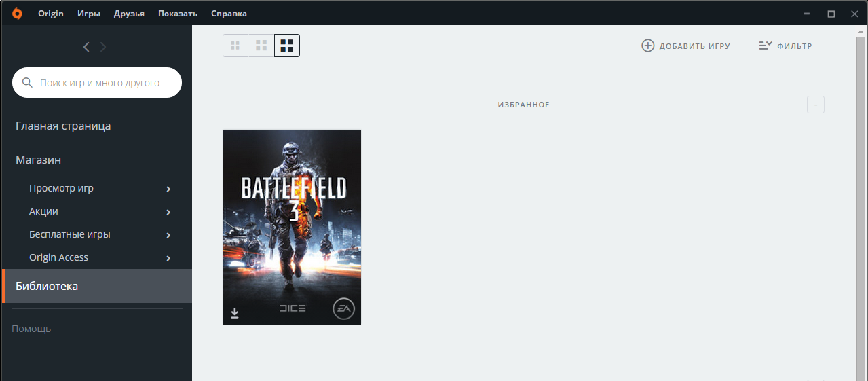Viewport: 868px width, 381px height.
Task: Open the Фильтр panel
Action: click(785, 46)
